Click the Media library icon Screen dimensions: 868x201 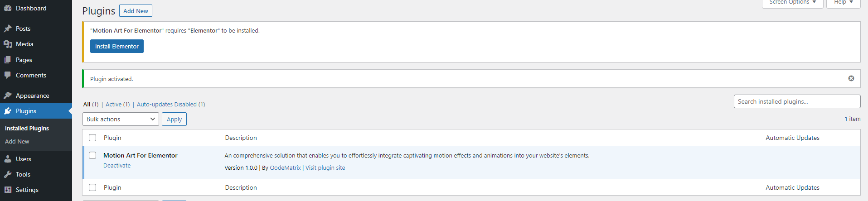coord(8,44)
